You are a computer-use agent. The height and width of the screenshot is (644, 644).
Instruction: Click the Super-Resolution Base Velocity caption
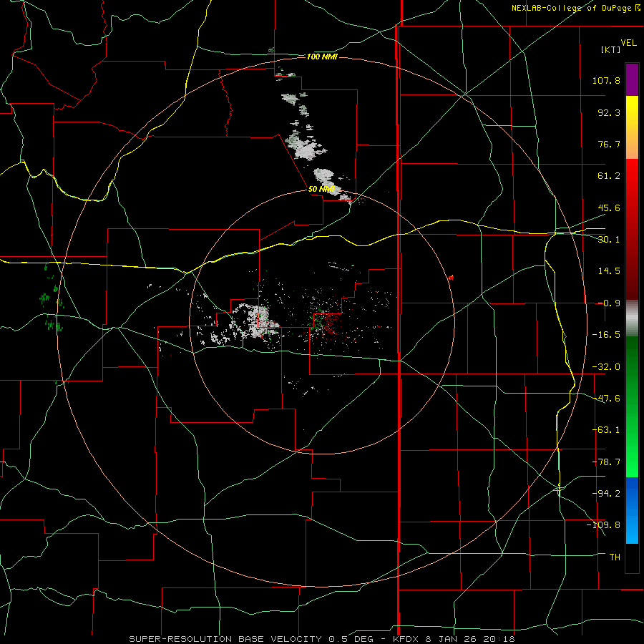click(x=321, y=639)
